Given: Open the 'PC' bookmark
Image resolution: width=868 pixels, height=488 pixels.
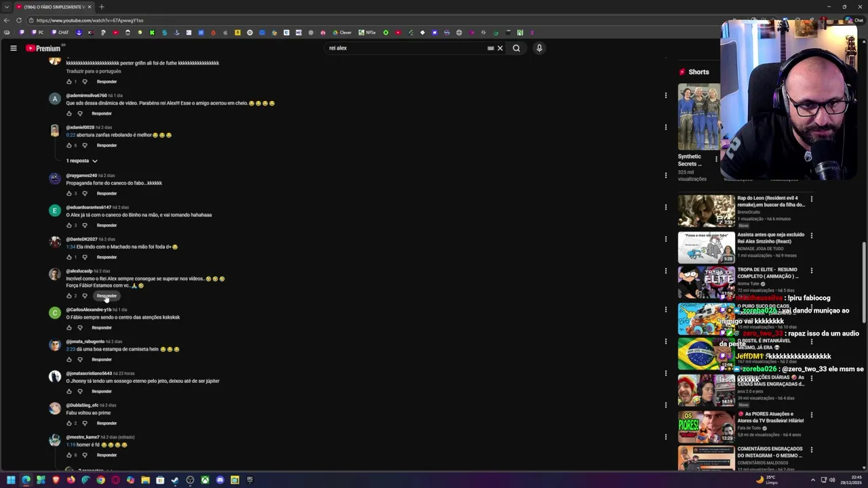Looking at the screenshot, I should point(37,33).
